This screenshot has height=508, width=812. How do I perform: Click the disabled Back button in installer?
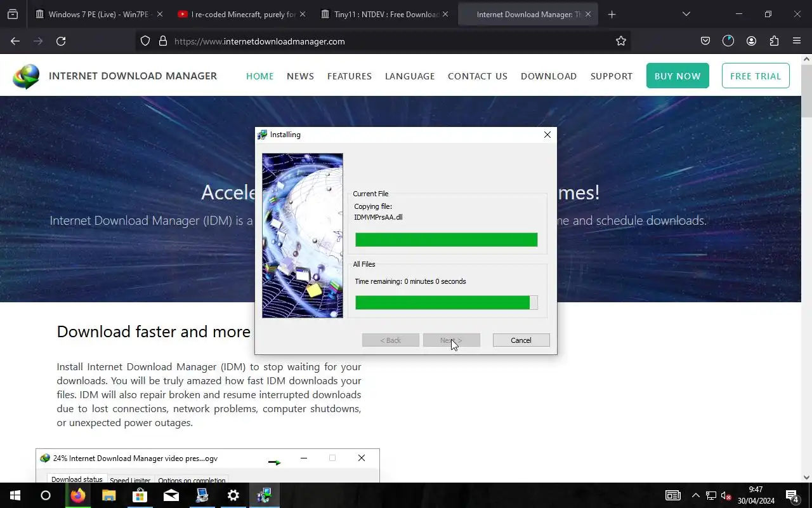(x=390, y=340)
